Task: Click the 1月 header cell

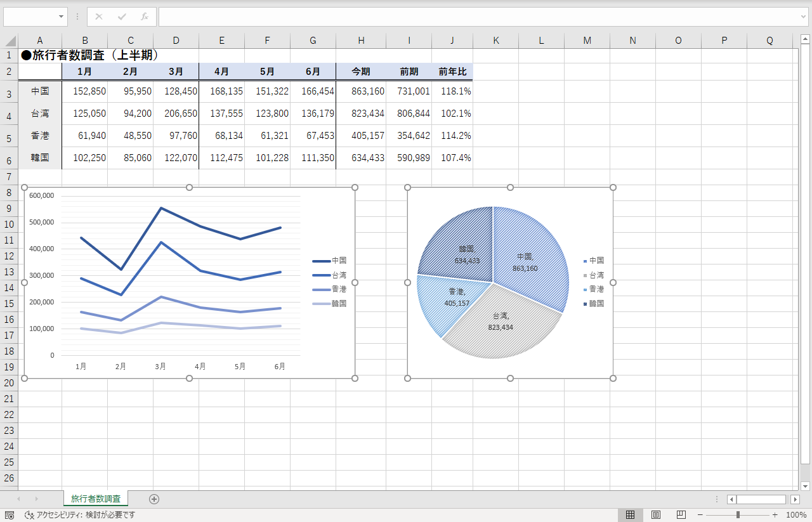Action: pos(84,72)
